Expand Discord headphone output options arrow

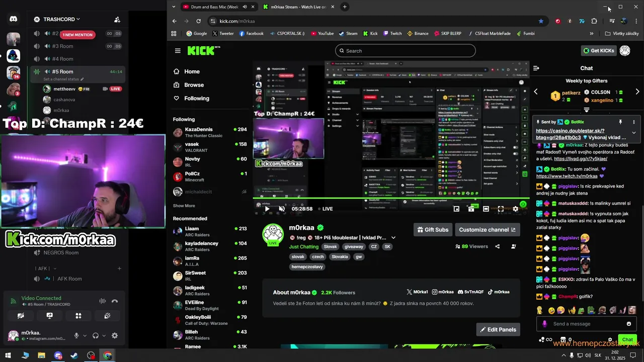tap(104, 336)
